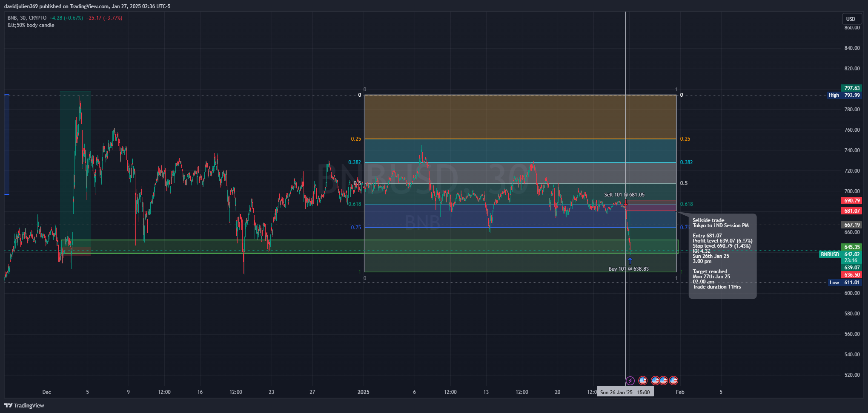Click the 16 date on time axis
Viewport: 868px width, 413px height.
point(200,392)
